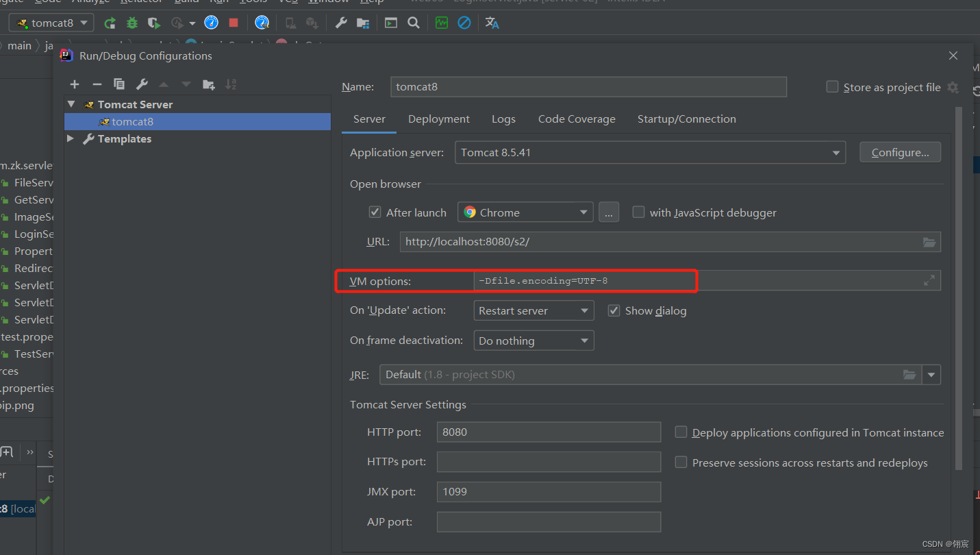This screenshot has height=555, width=980.
Task: Click the HTTP port field
Action: pyautogui.click(x=549, y=432)
